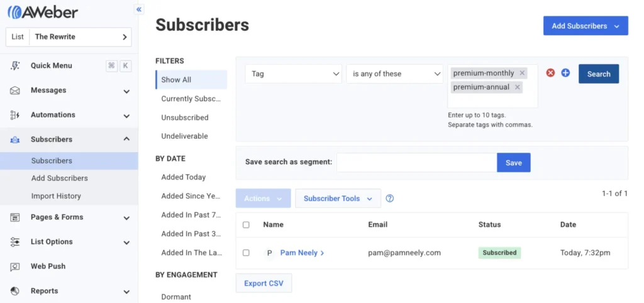644x303 pixels.
Task: Click the Reports pie chart icon
Action: [15, 291]
